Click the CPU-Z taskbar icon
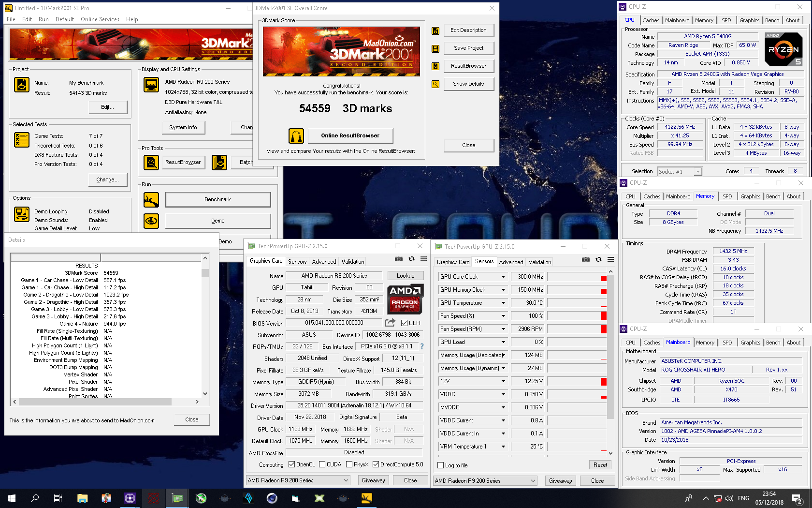812x508 pixels. point(130,498)
